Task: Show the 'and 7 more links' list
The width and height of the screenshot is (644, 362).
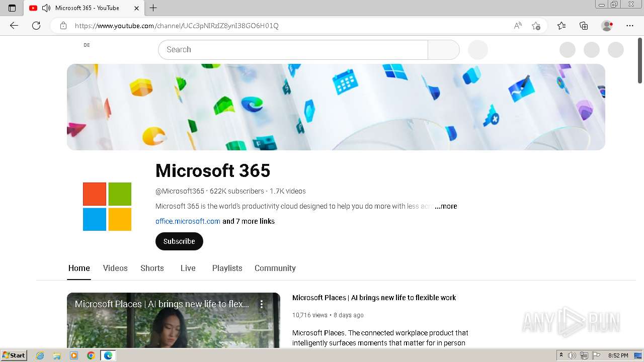Action: 249,221
